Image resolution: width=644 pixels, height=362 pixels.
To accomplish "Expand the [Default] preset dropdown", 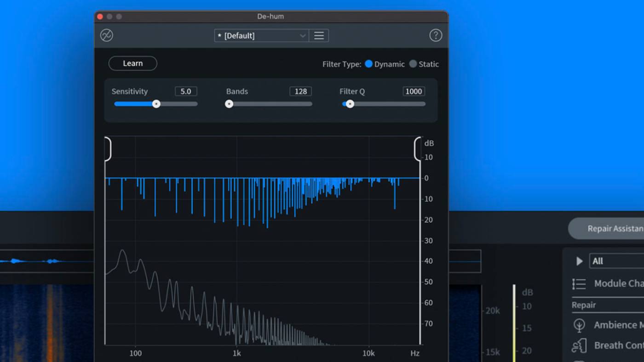I will coord(261,36).
